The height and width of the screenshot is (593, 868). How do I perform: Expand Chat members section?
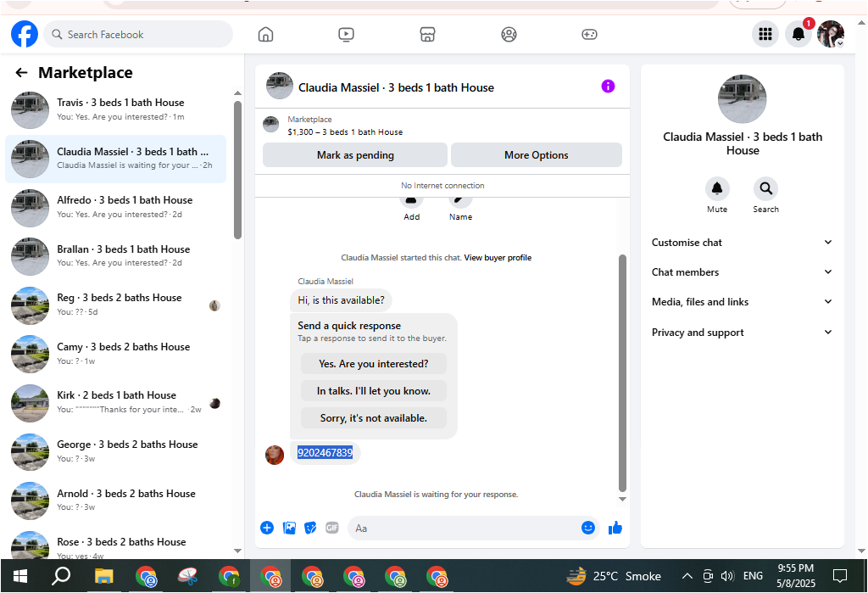pyautogui.click(x=742, y=272)
